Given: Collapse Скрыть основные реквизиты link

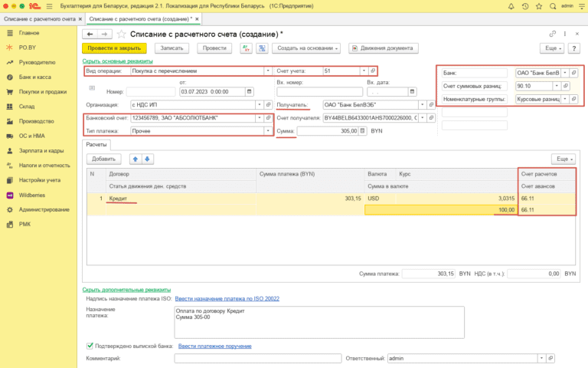Looking at the screenshot, I should [118, 61].
